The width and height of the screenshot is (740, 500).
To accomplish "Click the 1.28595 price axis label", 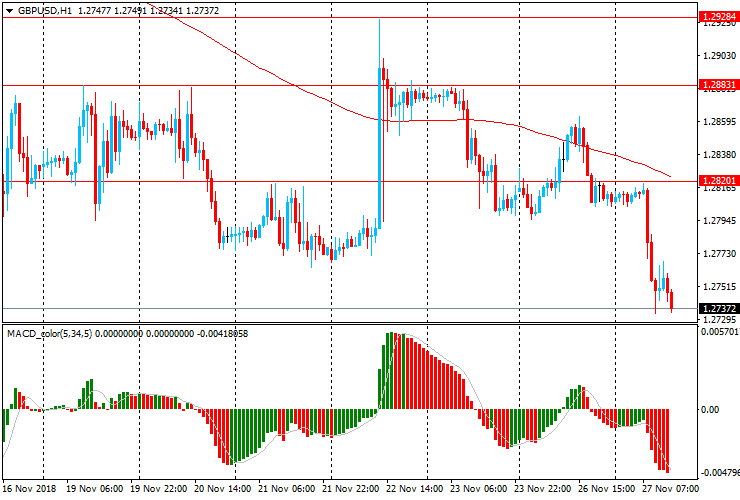I will 719,122.
